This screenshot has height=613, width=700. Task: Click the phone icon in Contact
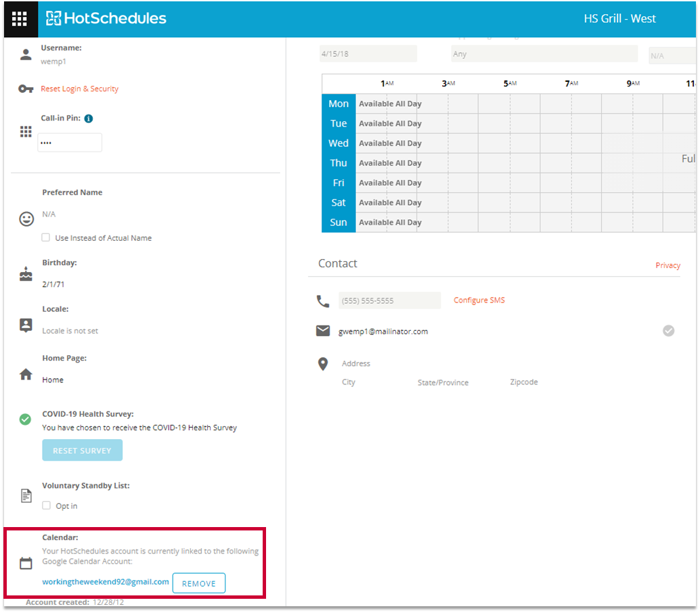tap(323, 301)
